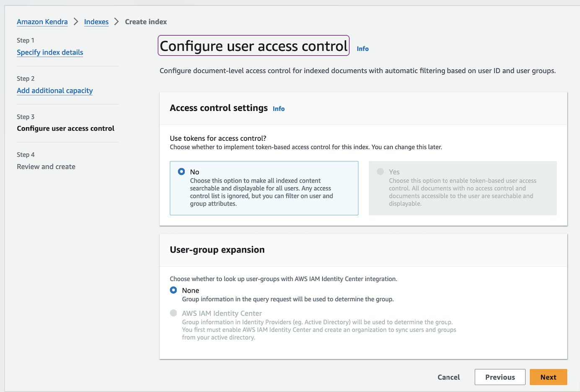
Task: Return to Step 2 Add additional capacity
Action: coord(55,90)
